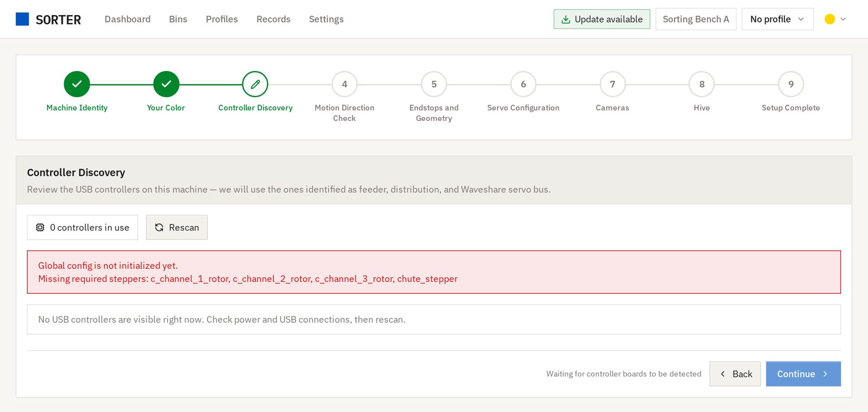Rescan for USB controllers
The width and height of the screenshot is (868, 412).
click(x=177, y=228)
